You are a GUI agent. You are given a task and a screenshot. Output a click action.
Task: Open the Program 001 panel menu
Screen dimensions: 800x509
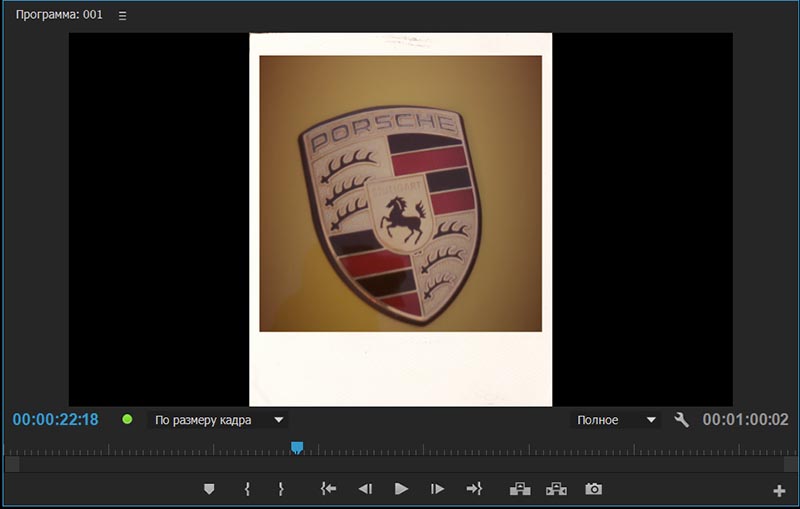coord(122,16)
